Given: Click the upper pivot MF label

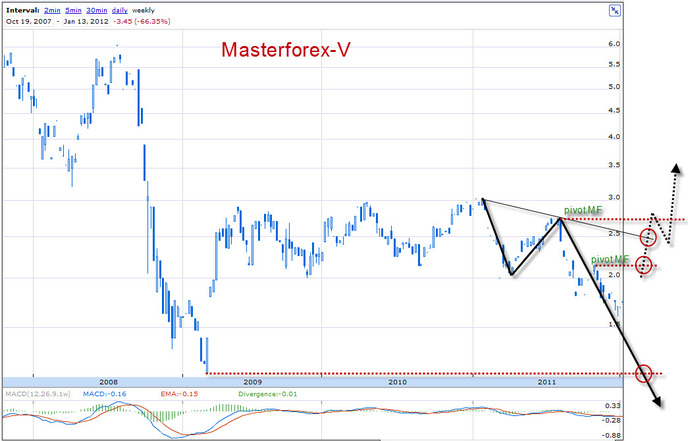Looking at the screenshot, I should tap(583, 210).
